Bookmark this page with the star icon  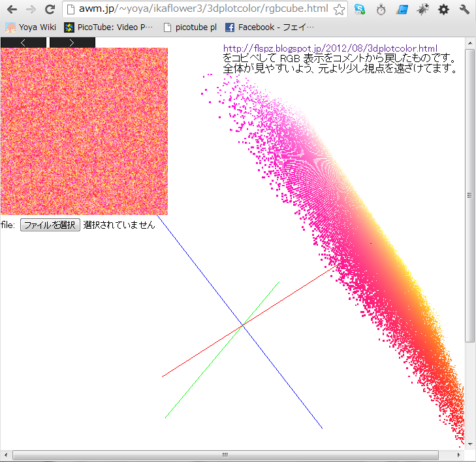pyautogui.click(x=339, y=10)
